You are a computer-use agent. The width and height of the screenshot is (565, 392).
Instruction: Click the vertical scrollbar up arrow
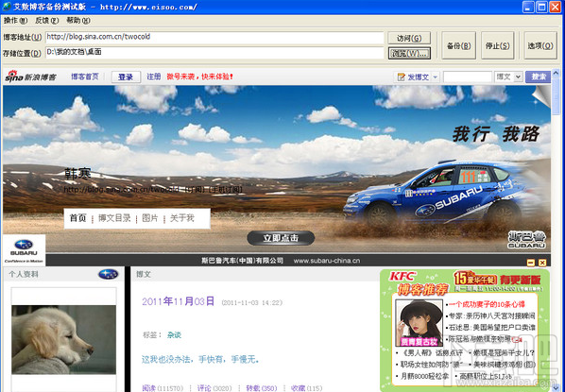coord(556,73)
